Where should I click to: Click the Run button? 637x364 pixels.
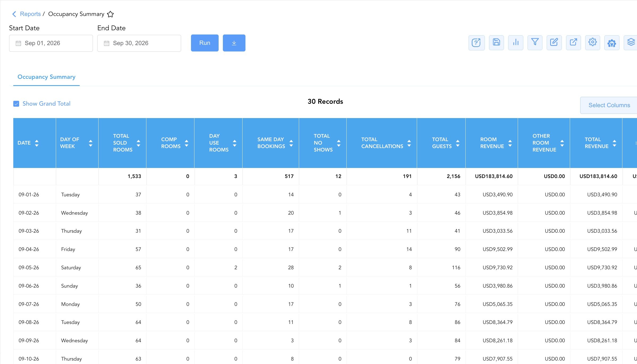click(205, 43)
